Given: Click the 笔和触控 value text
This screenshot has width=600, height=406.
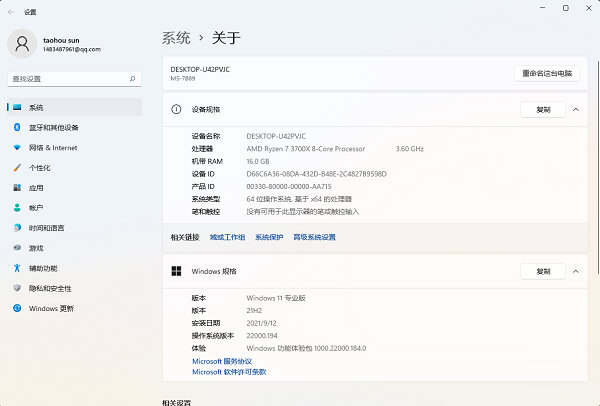Looking at the screenshot, I should [x=303, y=212].
